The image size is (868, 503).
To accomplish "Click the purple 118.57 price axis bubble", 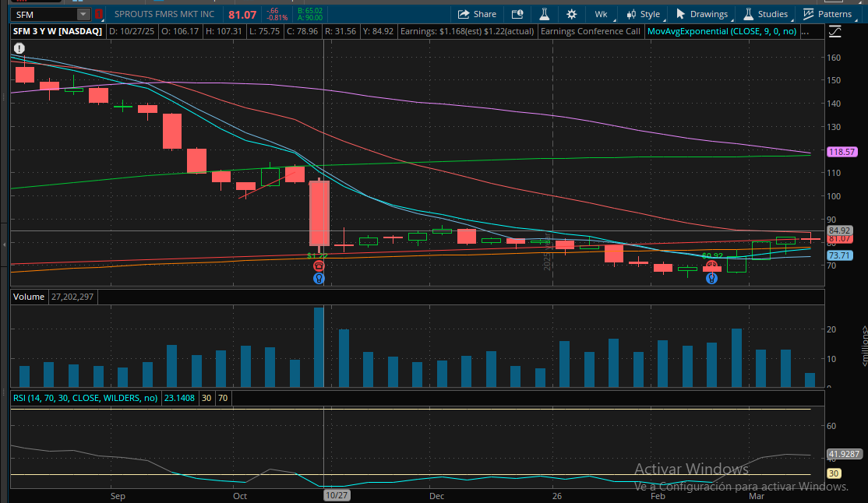I will (x=842, y=152).
